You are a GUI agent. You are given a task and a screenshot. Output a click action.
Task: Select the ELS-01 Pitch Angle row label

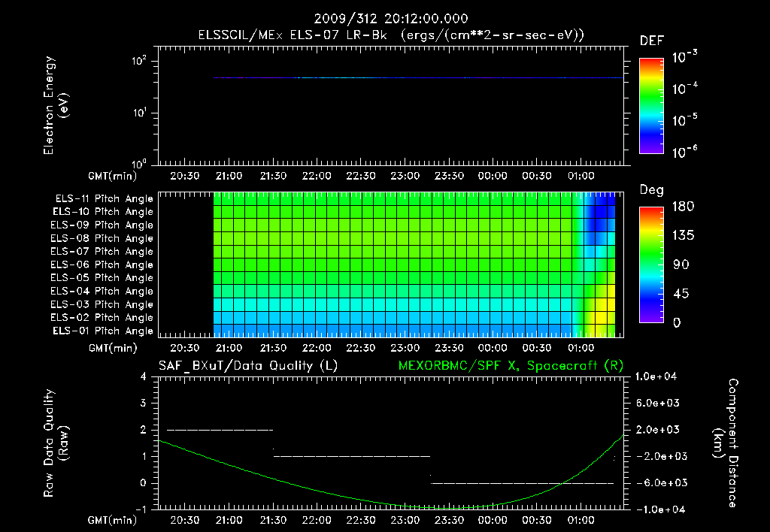tap(103, 331)
